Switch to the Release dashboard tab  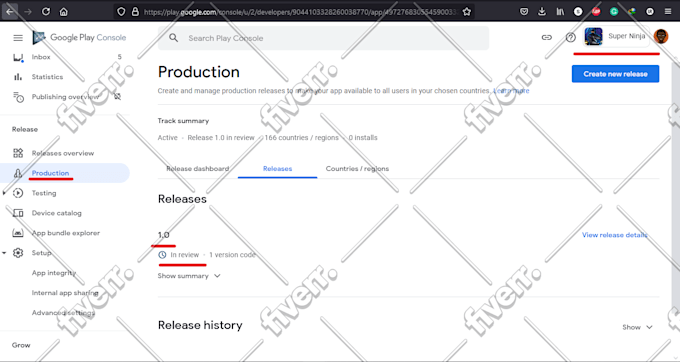point(198,169)
